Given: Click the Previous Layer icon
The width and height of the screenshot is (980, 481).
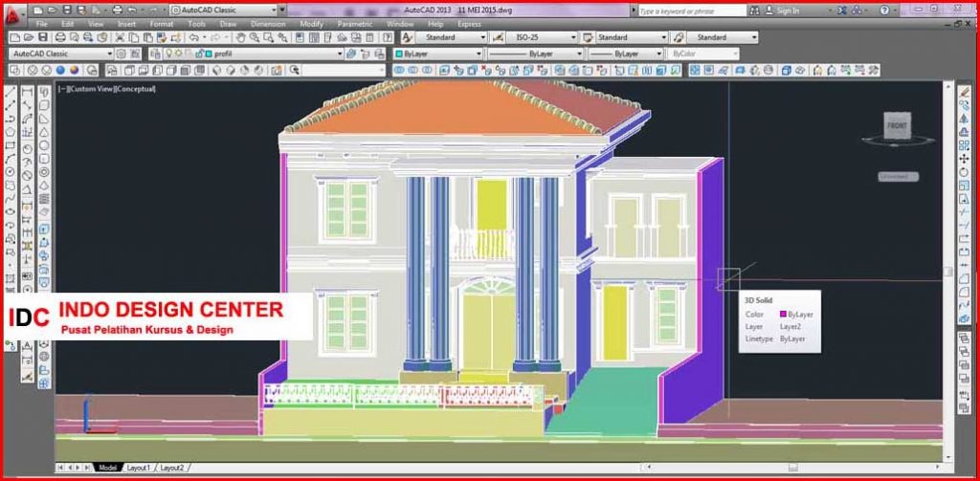Looking at the screenshot, I should click(366, 54).
